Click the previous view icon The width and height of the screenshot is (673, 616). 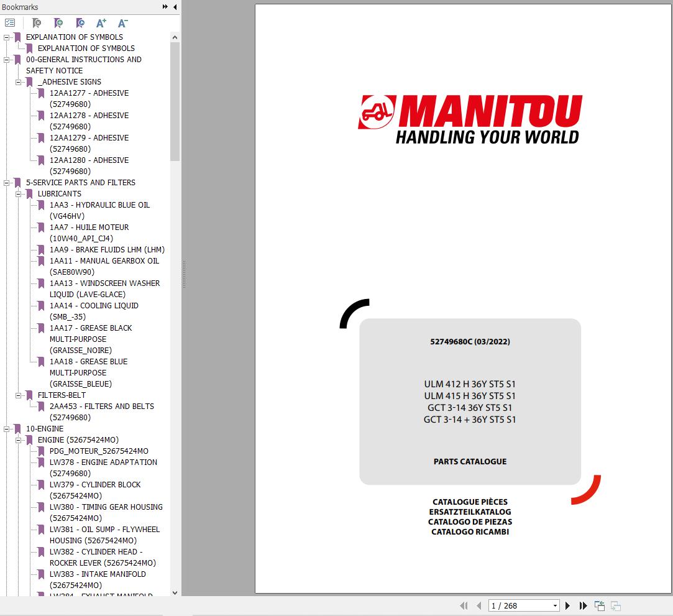(x=599, y=605)
